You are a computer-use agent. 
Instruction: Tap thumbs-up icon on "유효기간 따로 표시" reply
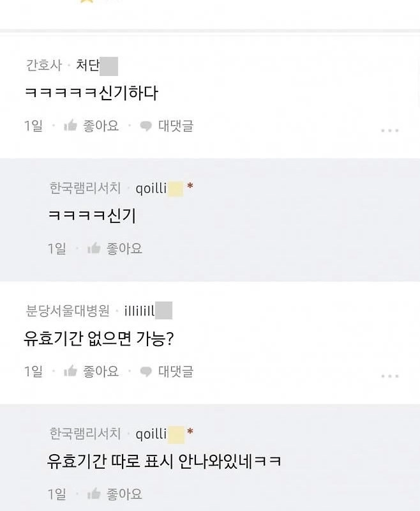[x=94, y=494]
